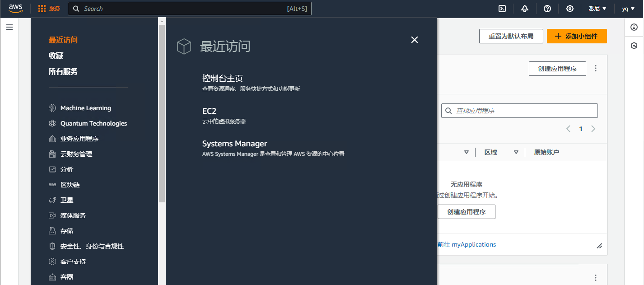Open the 存储 category
This screenshot has height=285, width=644.
coord(67,231)
